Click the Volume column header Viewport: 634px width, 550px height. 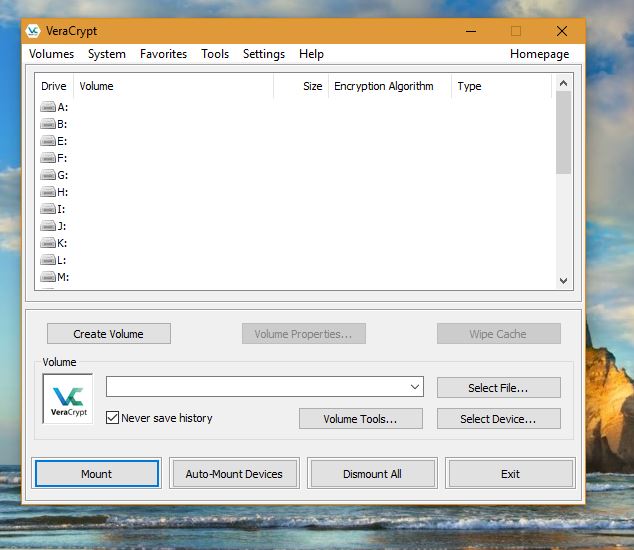coord(173,86)
